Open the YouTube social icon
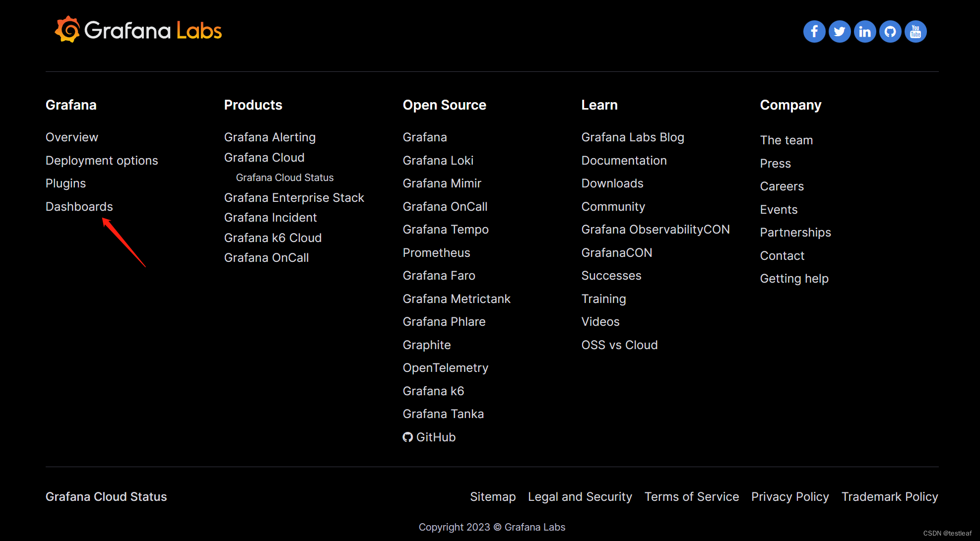The image size is (980, 541). tap(915, 31)
